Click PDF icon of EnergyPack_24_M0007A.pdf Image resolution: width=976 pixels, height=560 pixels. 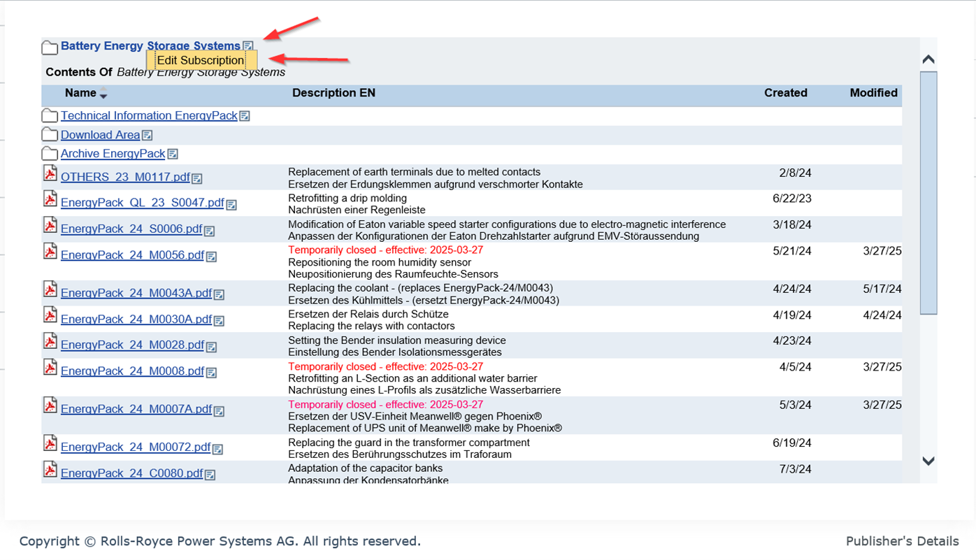pyautogui.click(x=50, y=405)
